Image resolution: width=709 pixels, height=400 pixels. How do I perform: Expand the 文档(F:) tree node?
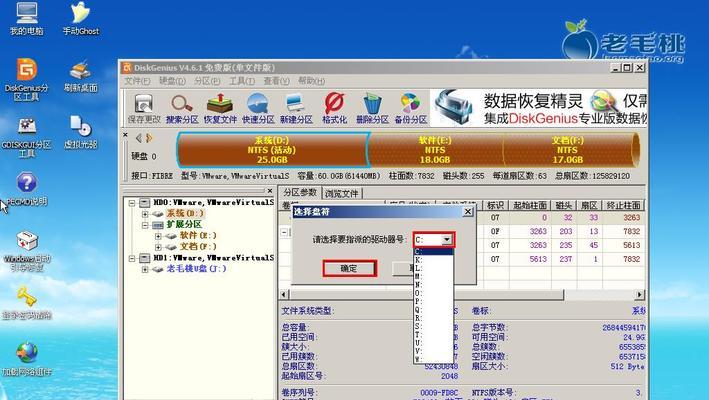158,247
